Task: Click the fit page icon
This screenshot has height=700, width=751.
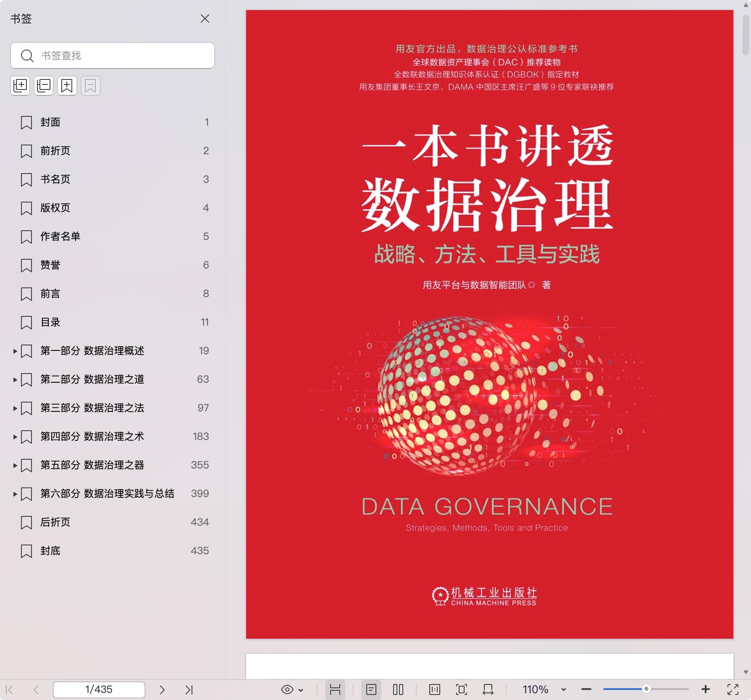Action: coord(462,689)
